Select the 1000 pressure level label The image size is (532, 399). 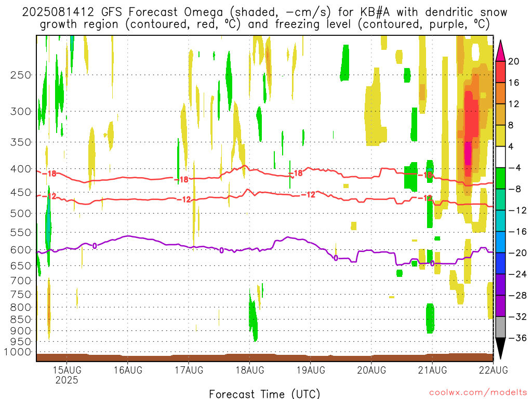(x=18, y=352)
